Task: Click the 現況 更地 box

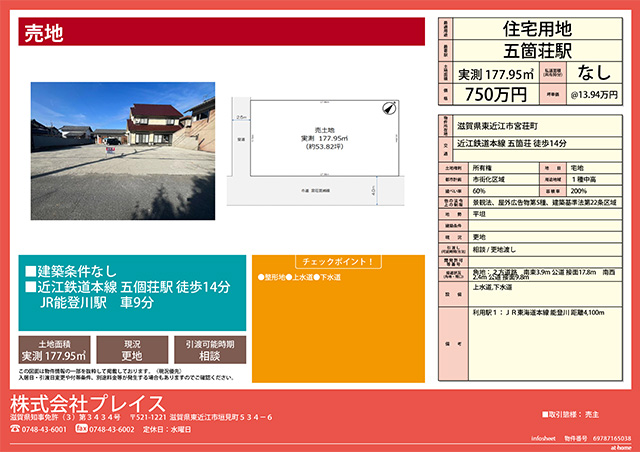Action: pyautogui.click(x=131, y=349)
